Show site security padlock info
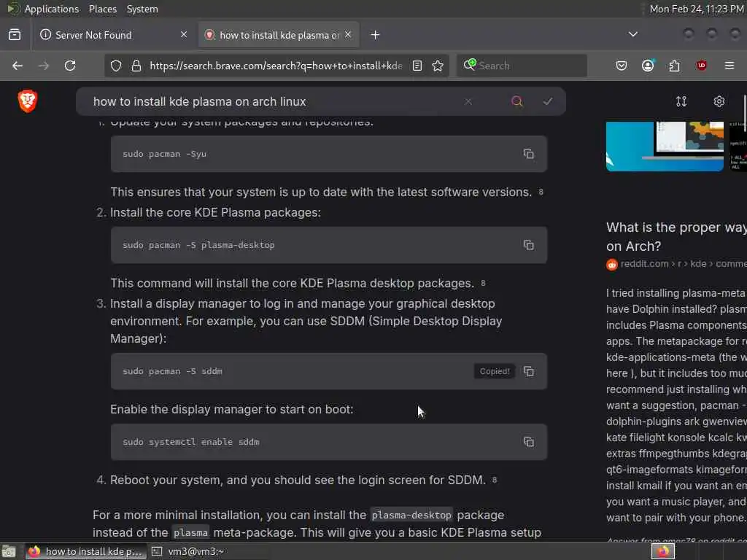The image size is (747, 560). (136, 66)
